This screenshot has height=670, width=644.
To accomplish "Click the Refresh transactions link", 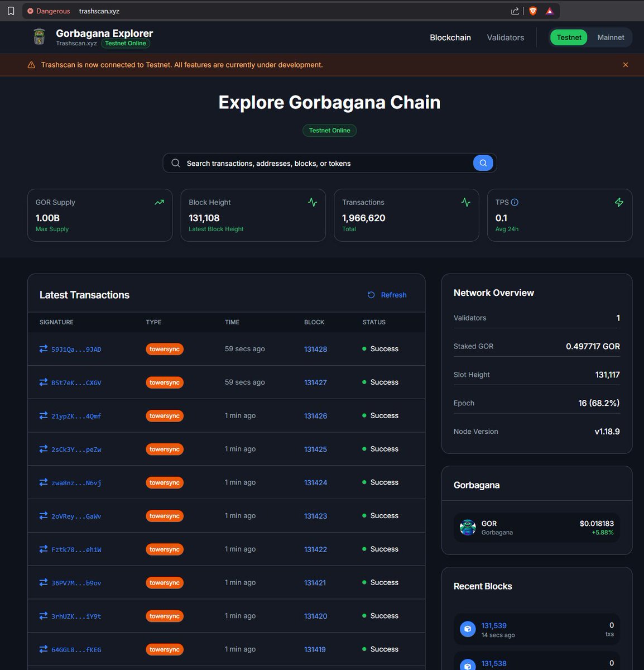I will pyautogui.click(x=387, y=295).
